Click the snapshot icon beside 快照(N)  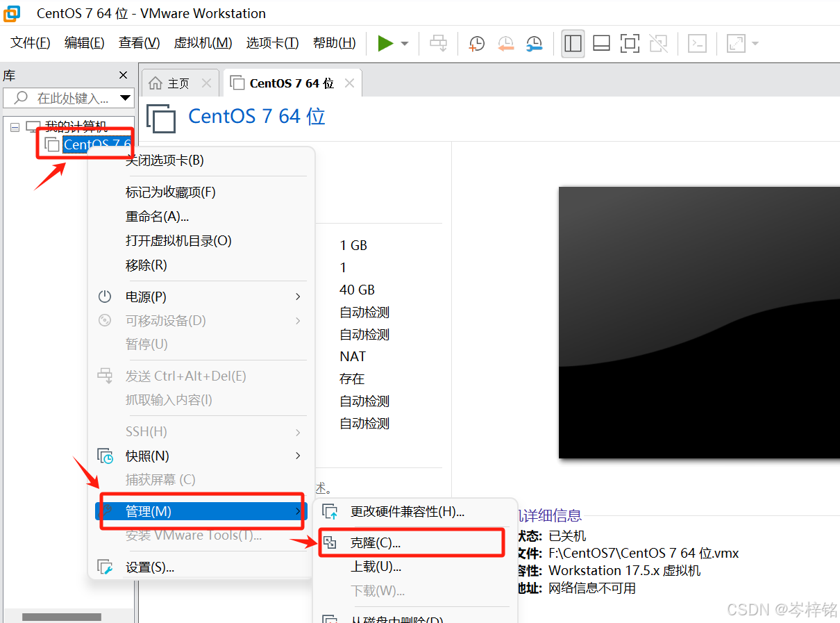coord(105,456)
